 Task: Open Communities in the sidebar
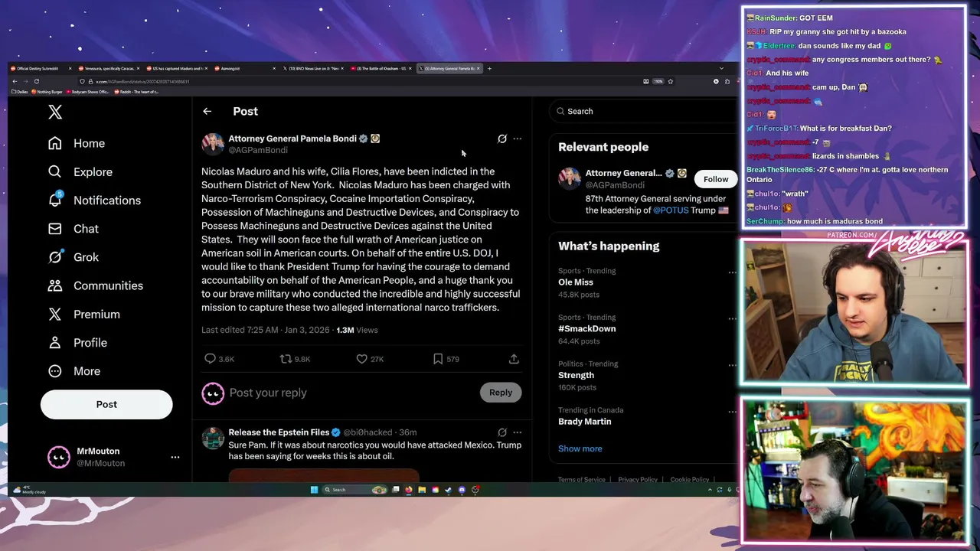pyautogui.click(x=95, y=285)
